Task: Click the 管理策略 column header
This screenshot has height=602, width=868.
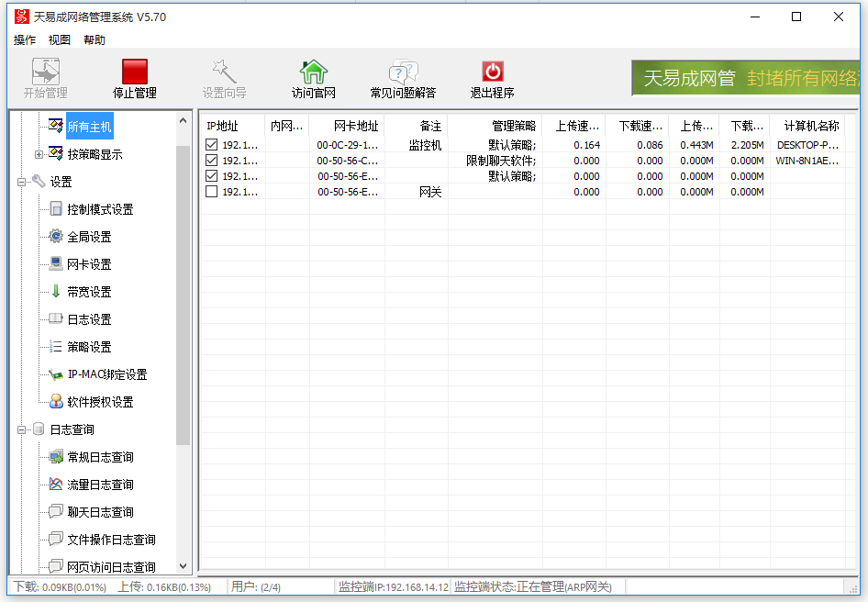Action: pyautogui.click(x=513, y=126)
